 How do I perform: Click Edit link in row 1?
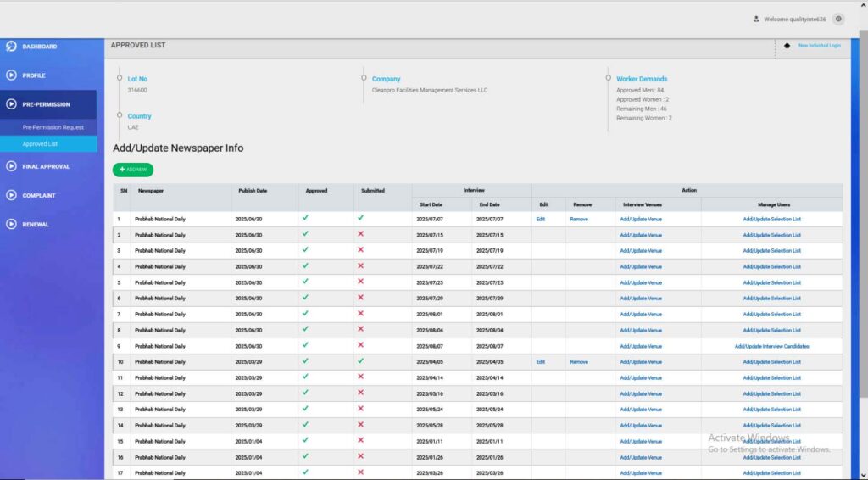tap(541, 219)
